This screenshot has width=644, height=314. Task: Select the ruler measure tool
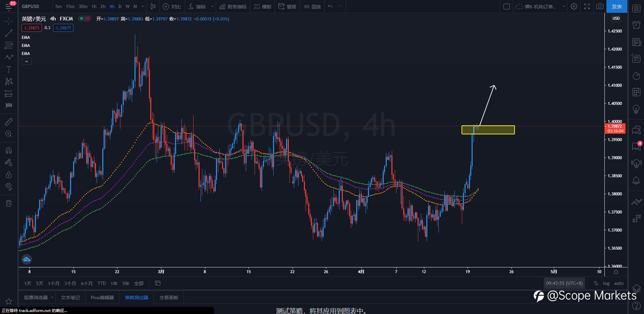click(x=9, y=122)
